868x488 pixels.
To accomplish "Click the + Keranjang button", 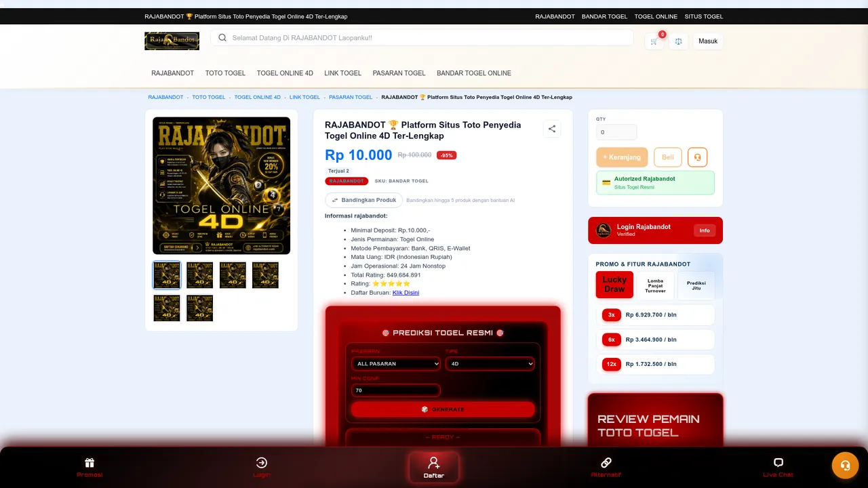I will (622, 157).
